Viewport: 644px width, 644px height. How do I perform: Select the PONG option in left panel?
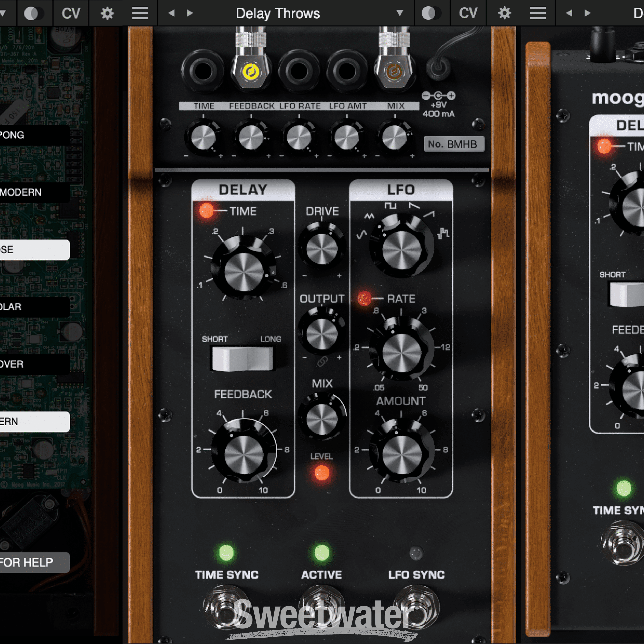(x=35, y=135)
